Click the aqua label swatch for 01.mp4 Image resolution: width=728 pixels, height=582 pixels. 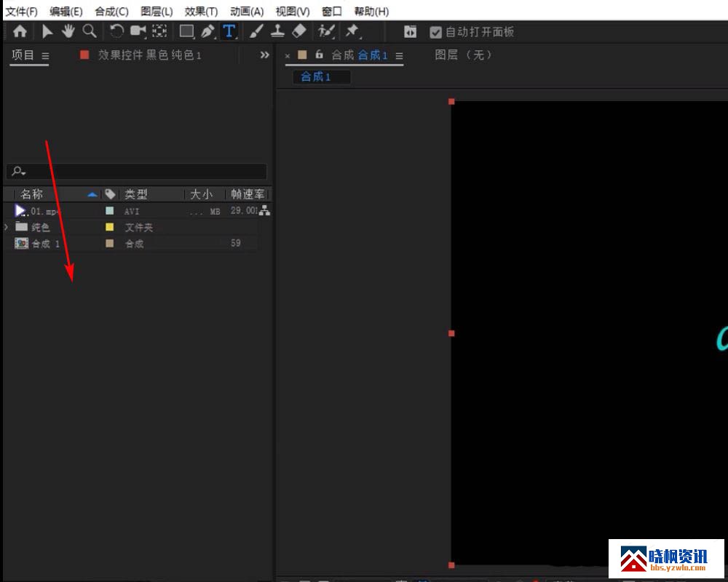(x=110, y=211)
